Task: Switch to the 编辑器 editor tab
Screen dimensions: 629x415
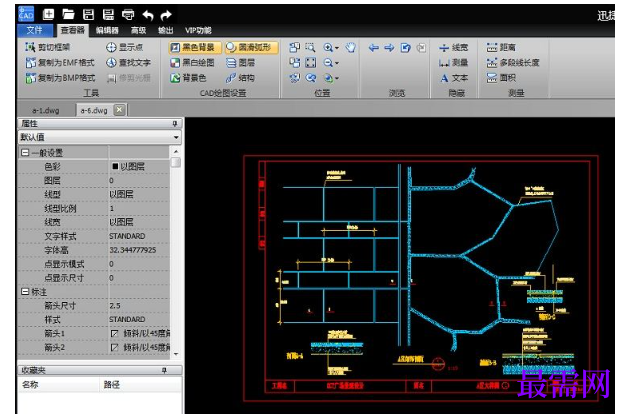Action: pos(107,30)
